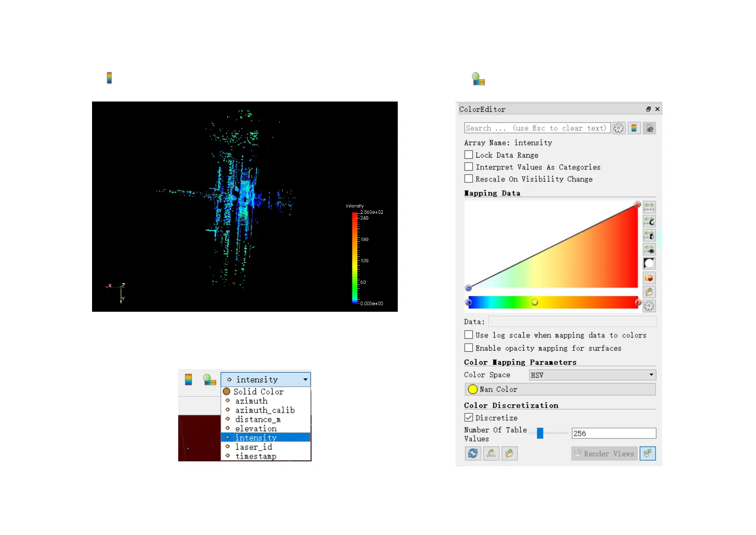Uncheck the Discretize checkbox

469,417
